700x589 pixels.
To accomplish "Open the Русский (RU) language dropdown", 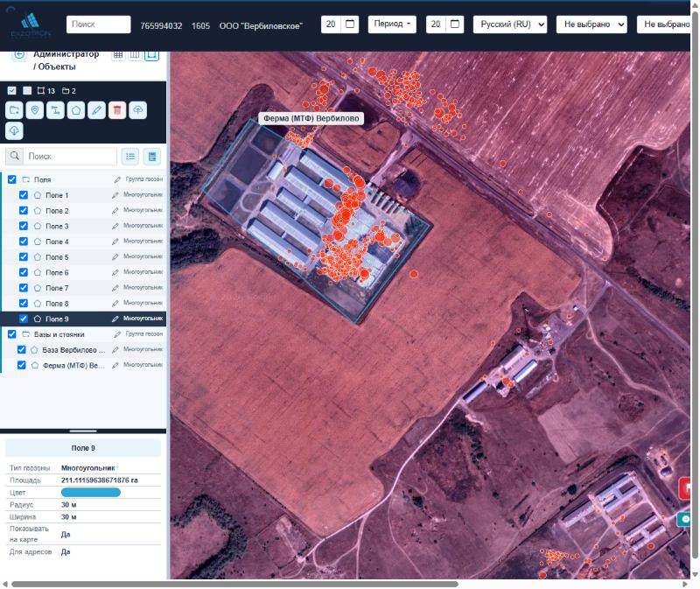I will [x=510, y=25].
